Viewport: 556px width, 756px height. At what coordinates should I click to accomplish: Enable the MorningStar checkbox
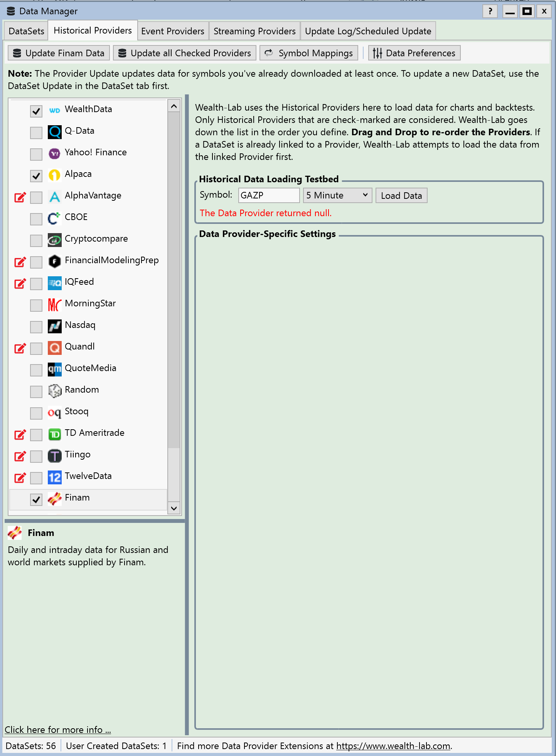pyautogui.click(x=36, y=305)
